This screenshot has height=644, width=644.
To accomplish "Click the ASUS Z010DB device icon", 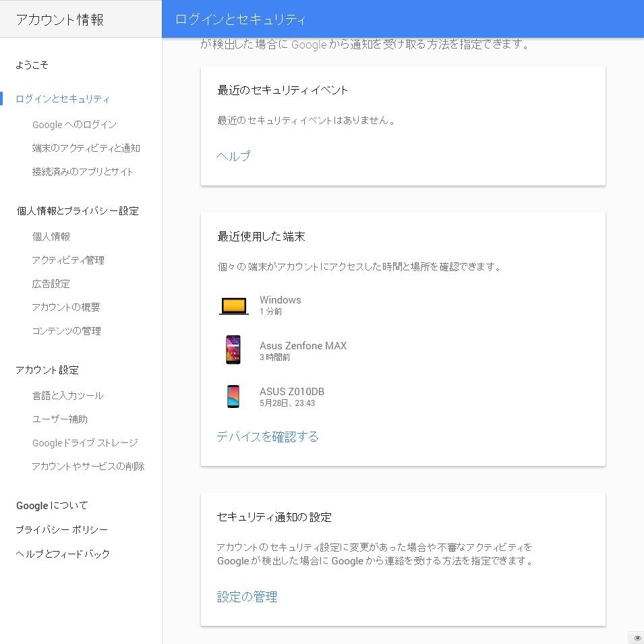I will pos(233,396).
